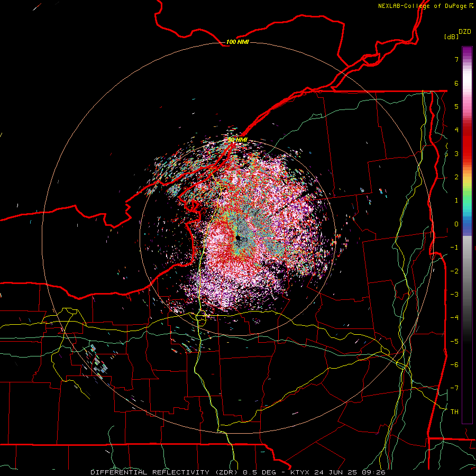Image resolution: width=476 pixels, height=476 pixels.
Task: Click the 50 NMI range ring label
Action: [237, 140]
